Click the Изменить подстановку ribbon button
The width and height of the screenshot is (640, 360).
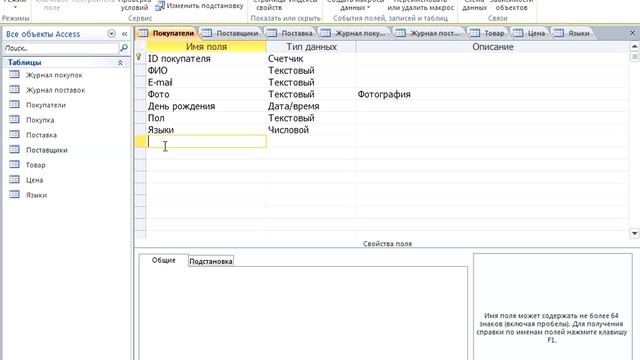tap(200, 6)
